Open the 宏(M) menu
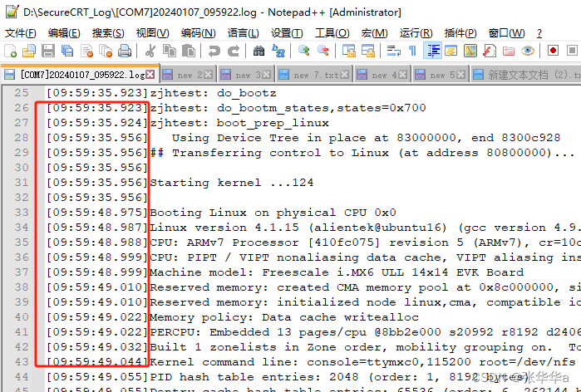Viewport: 581px width, 392px height. click(x=375, y=33)
